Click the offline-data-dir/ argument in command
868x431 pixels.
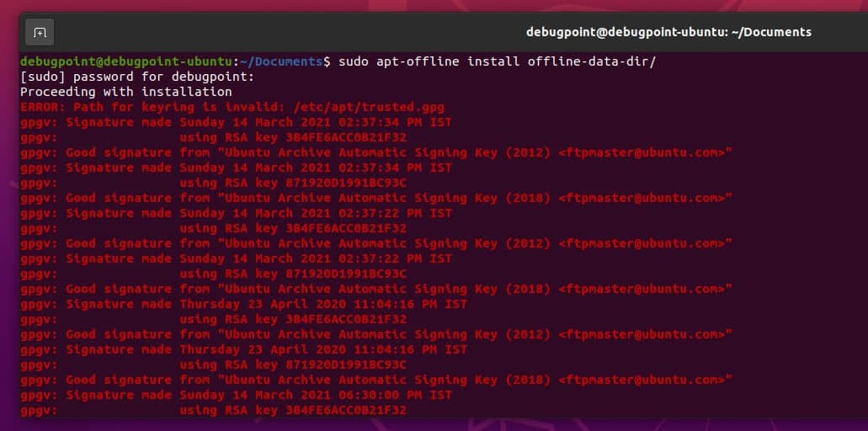(591, 61)
